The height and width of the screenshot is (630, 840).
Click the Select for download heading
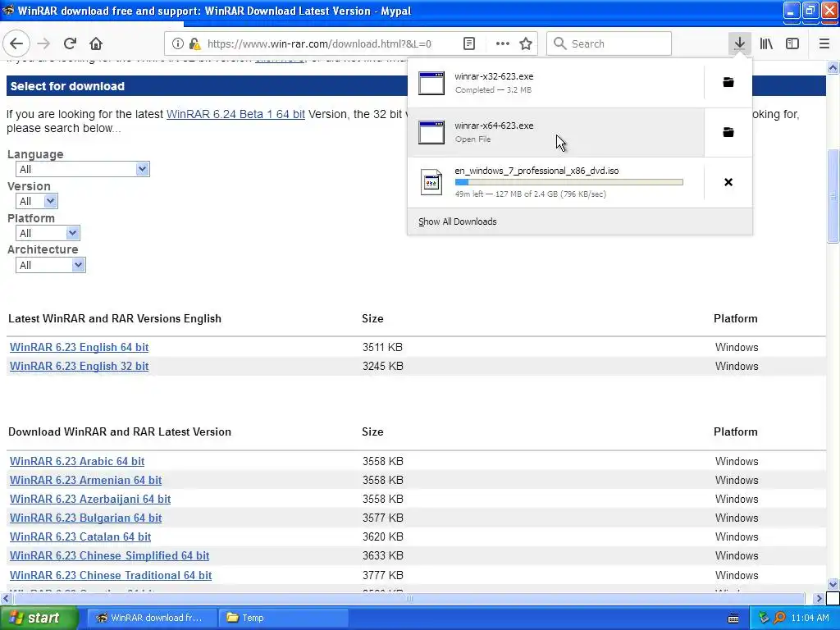point(67,86)
